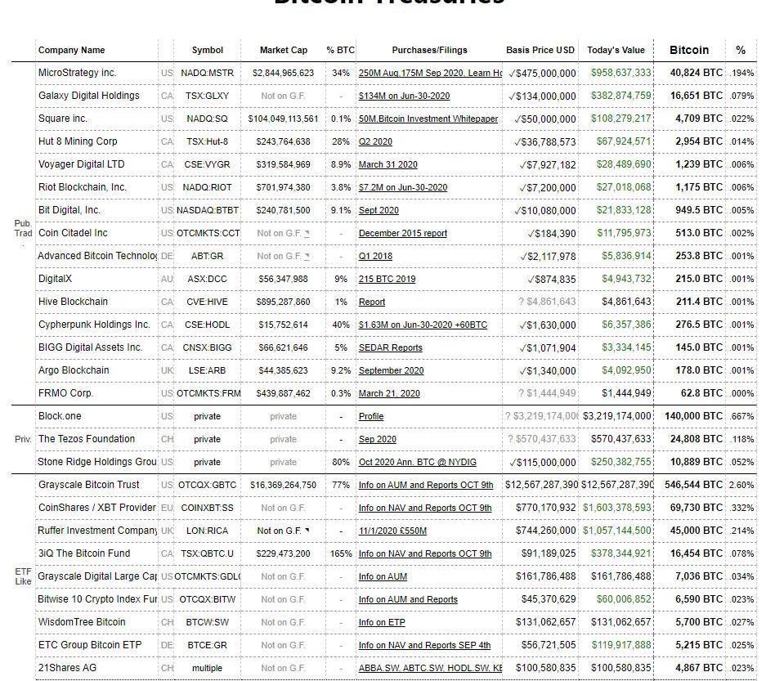Select "The Tezos Foundation" company cell
The width and height of the screenshot is (784, 681).
[x=97, y=440]
